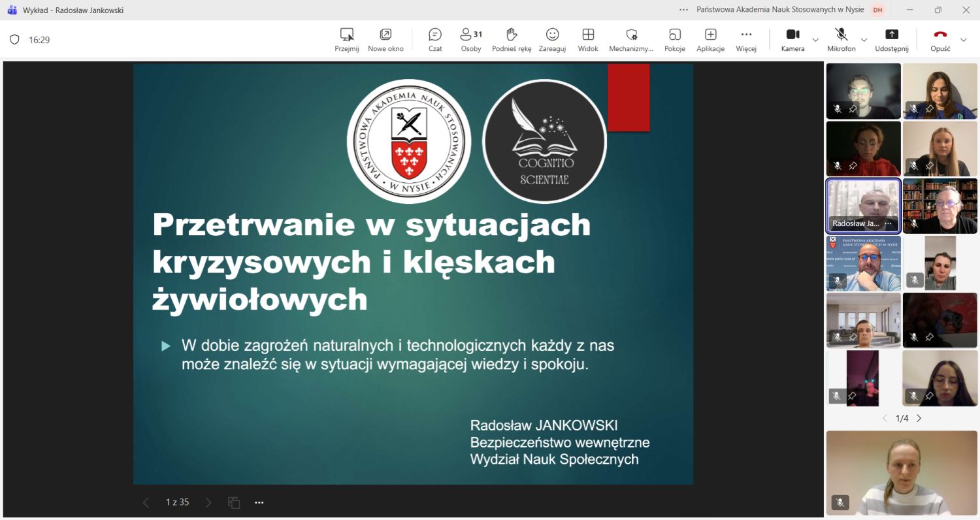Toggle your camera with Kamera
Image resolution: width=980 pixels, height=520 pixels.
(792, 39)
